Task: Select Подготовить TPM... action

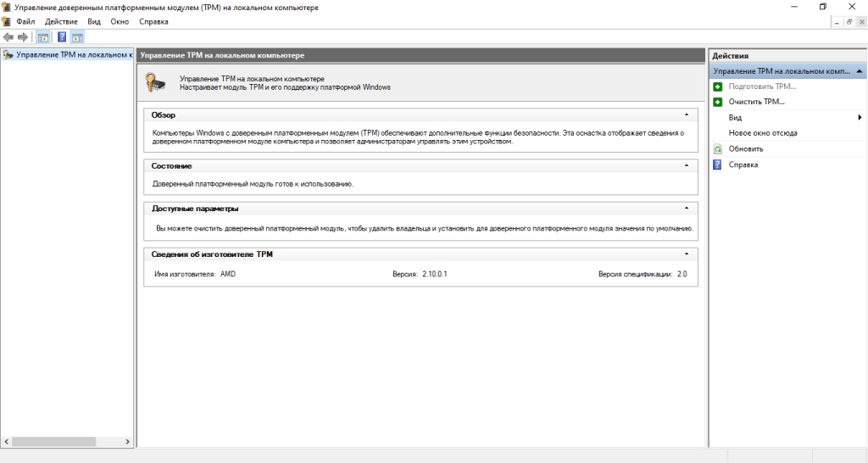Action: (762, 86)
